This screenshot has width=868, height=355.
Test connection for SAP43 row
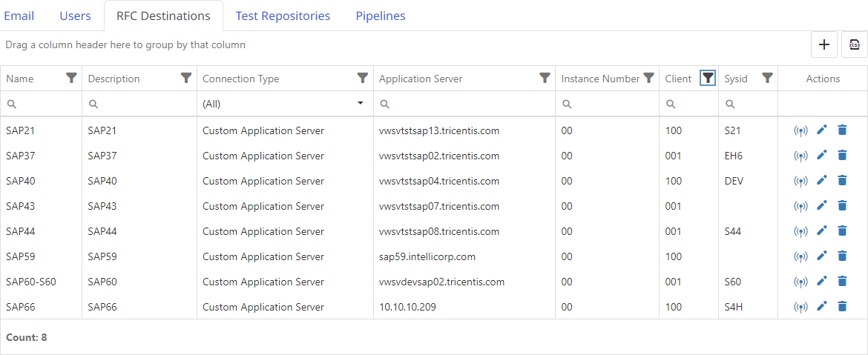(x=800, y=206)
